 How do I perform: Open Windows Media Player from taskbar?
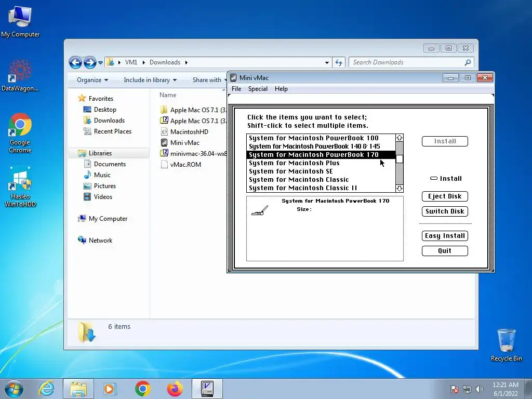(110, 389)
